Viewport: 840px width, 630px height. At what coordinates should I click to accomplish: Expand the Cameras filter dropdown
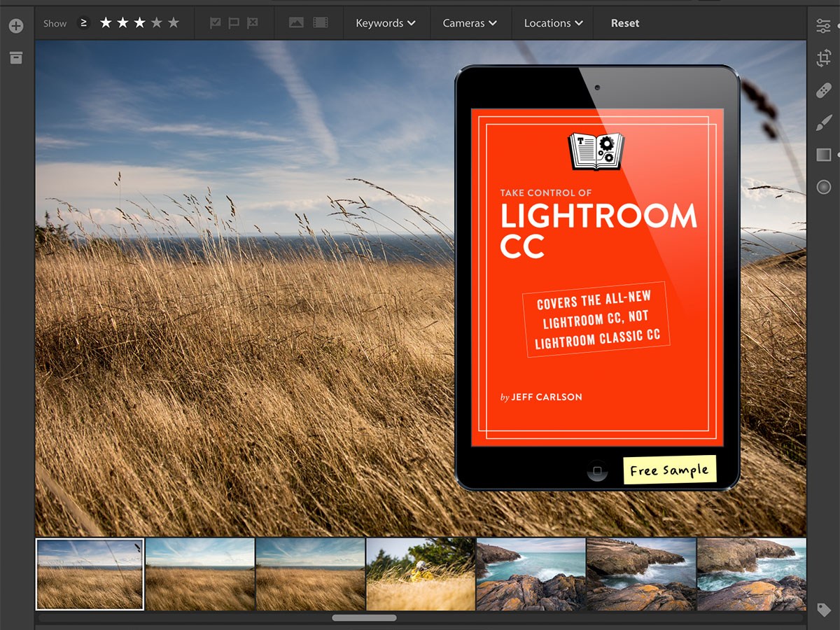(470, 23)
